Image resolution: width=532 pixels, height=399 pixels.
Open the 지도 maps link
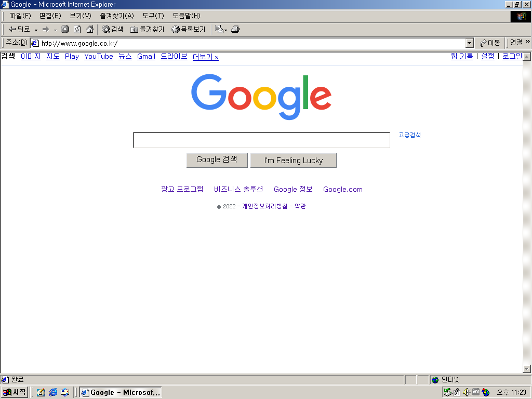pyautogui.click(x=53, y=56)
